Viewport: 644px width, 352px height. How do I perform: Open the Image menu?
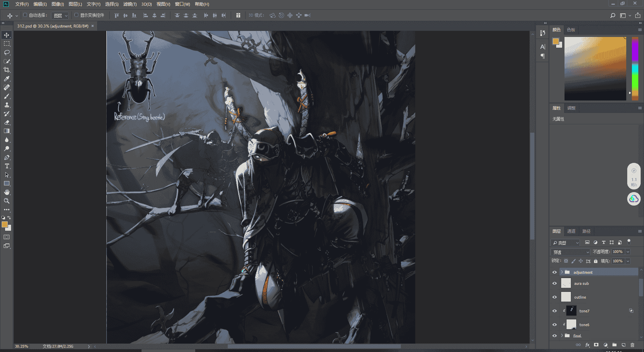[x=57, y=4]
